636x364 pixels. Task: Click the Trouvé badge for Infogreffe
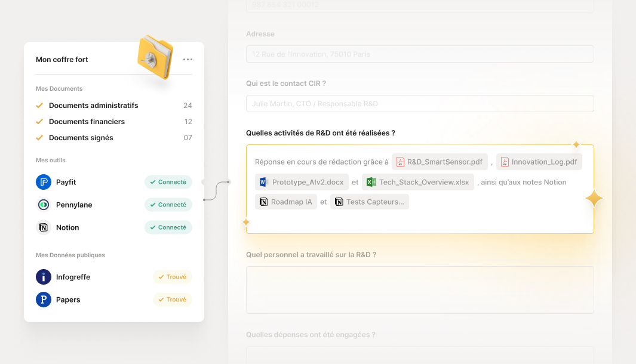click(173, 277)
